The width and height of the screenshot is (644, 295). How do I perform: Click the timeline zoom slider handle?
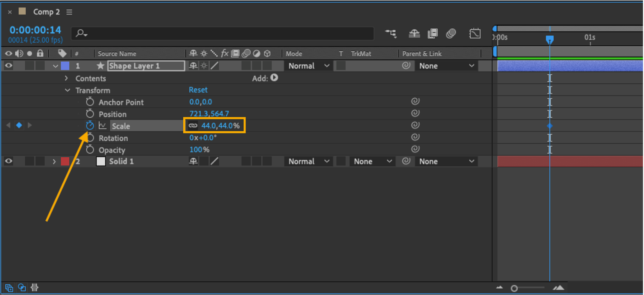coord(514,288)
